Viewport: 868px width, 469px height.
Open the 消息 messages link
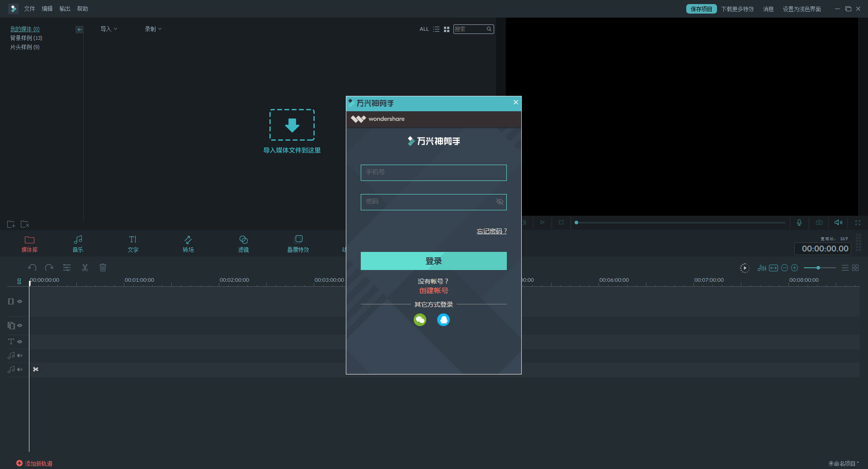768,9
